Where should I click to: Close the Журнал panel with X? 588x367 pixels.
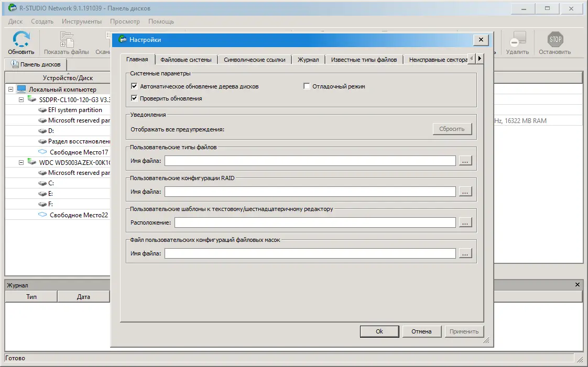click(x=577, y=285)
